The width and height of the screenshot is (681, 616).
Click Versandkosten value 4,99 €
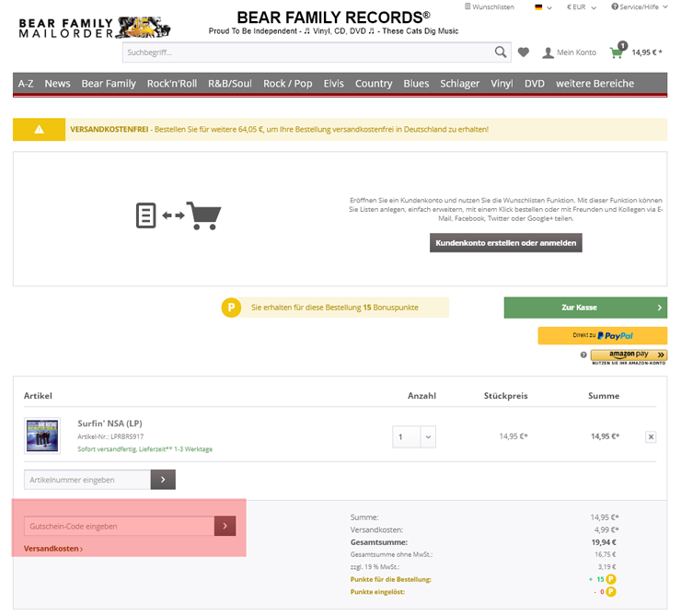(606, 529)
